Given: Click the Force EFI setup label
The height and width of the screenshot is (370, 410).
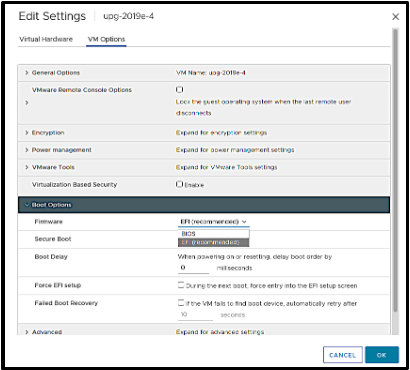Looking at the screenshot, I should click(x=58, y=285).
